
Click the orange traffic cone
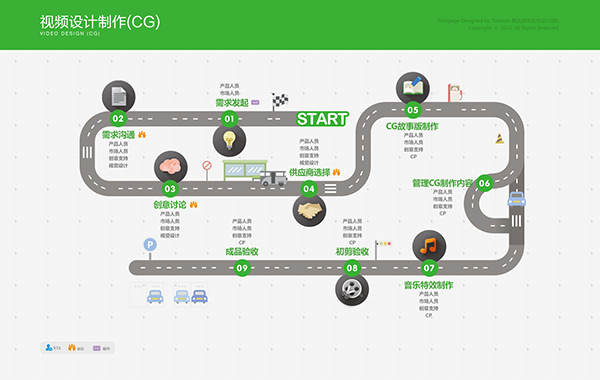coord(499,139)
